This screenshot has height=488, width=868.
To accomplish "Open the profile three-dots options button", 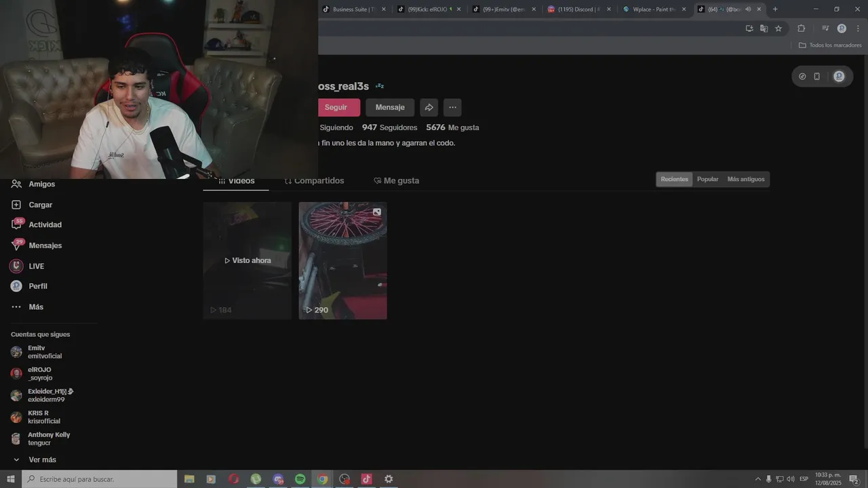I will [x=452, y=107].
